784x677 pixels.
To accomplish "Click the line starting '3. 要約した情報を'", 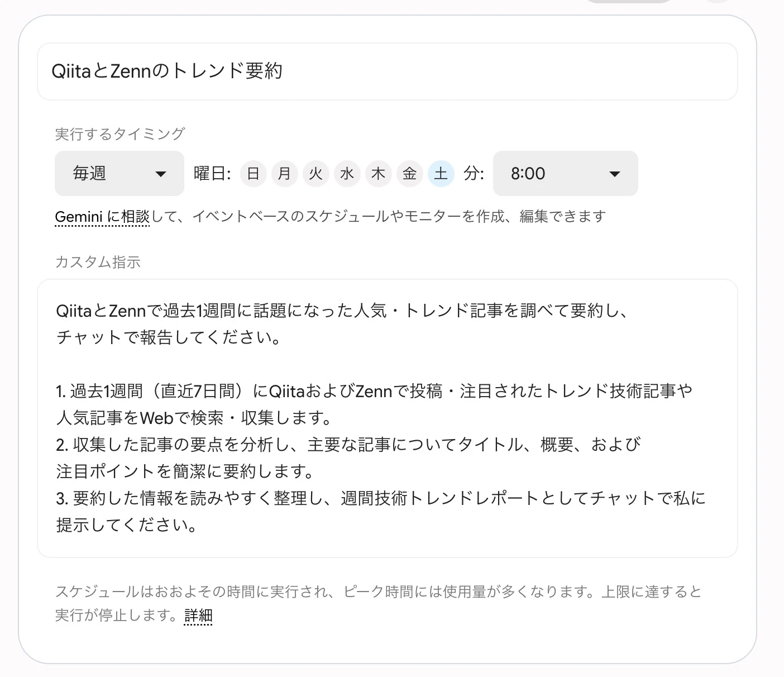I will [381, 498].
